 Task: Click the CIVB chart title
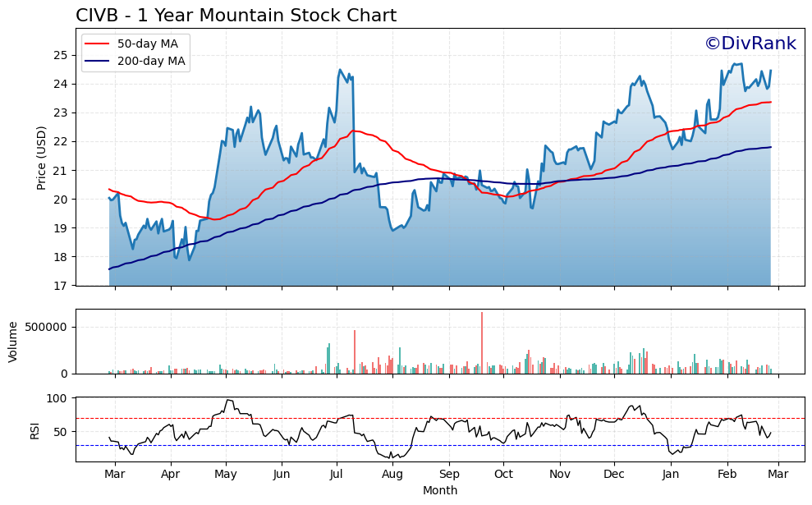pos(236,14)
